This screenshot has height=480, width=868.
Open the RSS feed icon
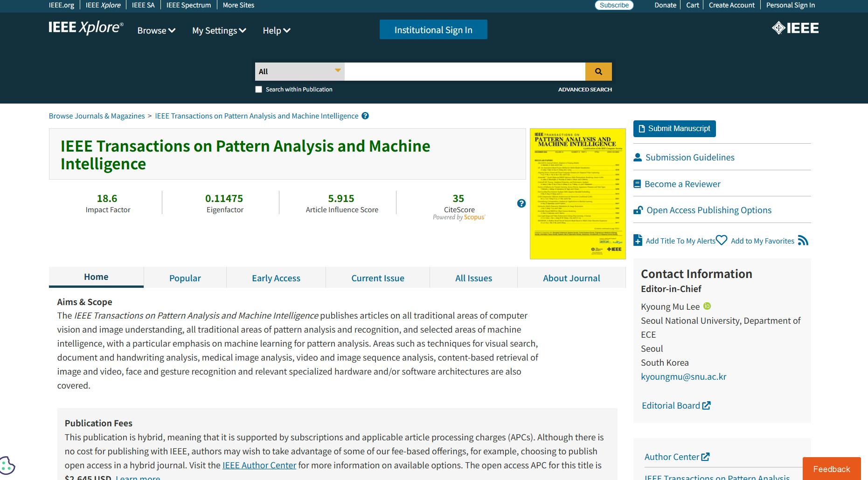click(x=804, y=240)
